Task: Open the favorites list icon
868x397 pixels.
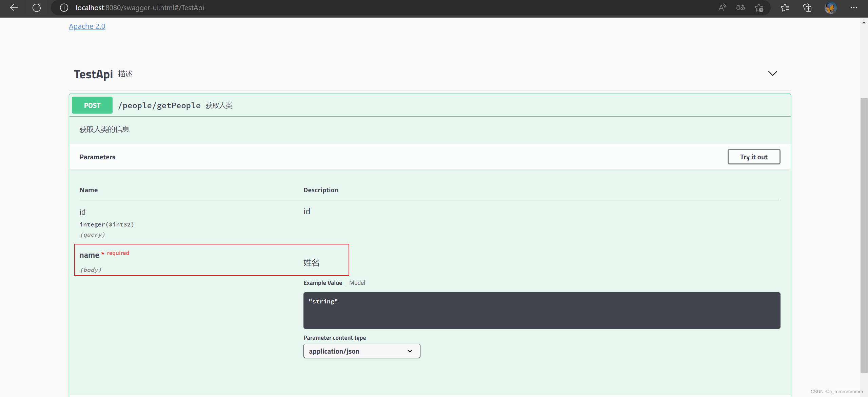Action: pyautogui.click(x=785, y=7)
